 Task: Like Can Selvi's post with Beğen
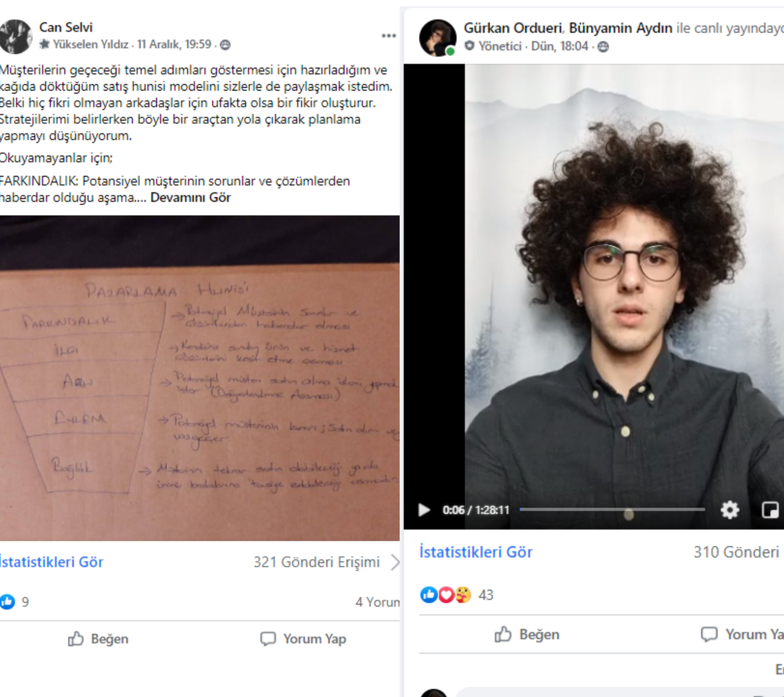(98, 639)
